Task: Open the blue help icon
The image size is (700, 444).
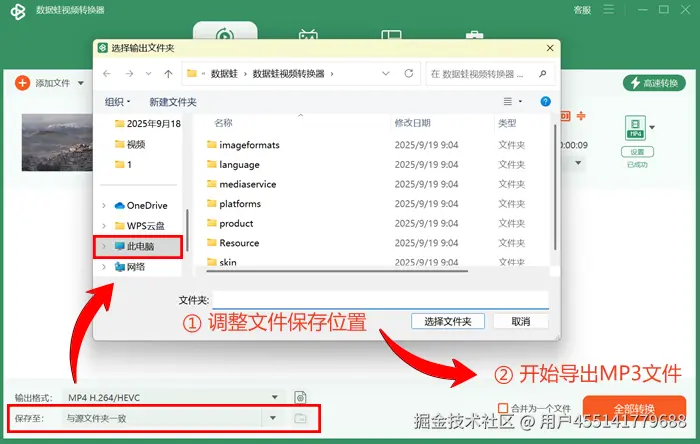Action: [x=545, y=101]
